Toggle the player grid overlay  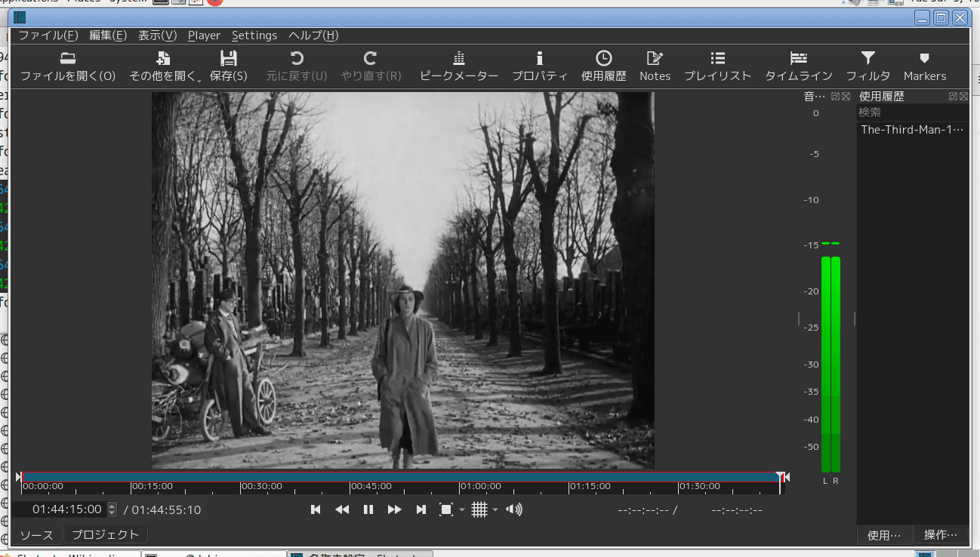[479, 509]
